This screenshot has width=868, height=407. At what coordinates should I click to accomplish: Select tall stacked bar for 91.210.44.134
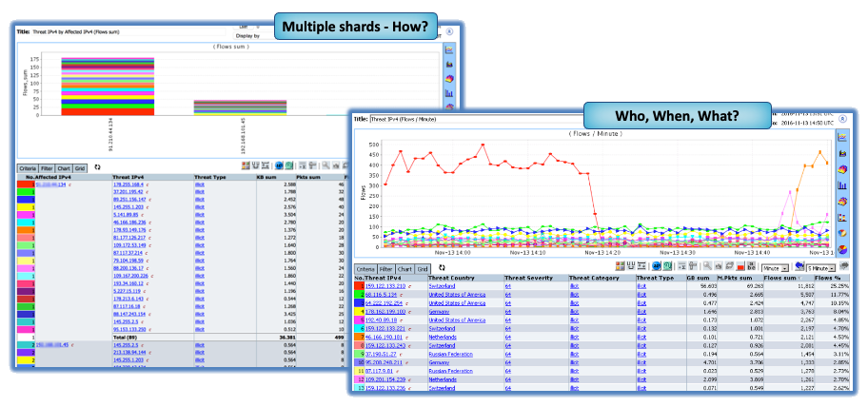pos(108,86)
